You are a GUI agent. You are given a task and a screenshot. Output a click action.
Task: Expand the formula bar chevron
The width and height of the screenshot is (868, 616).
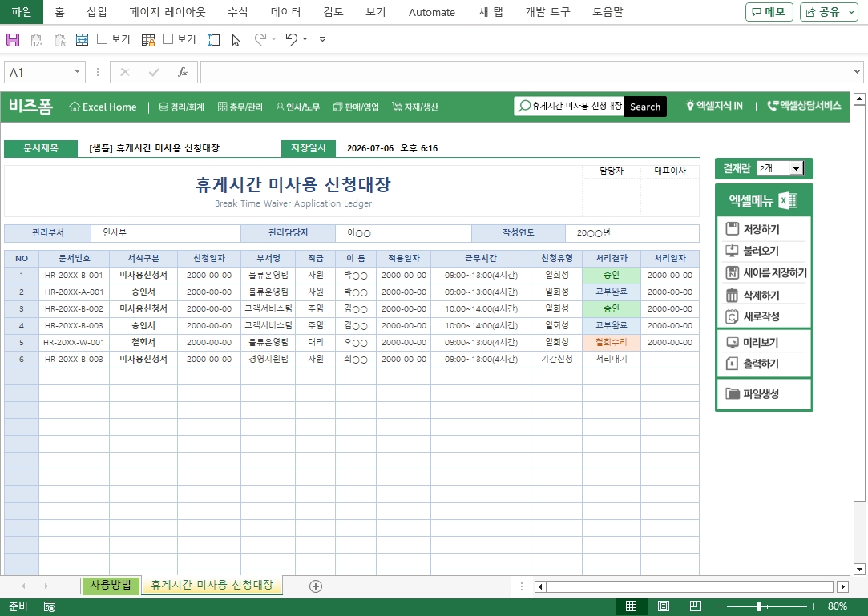click(x=857, y=72)
